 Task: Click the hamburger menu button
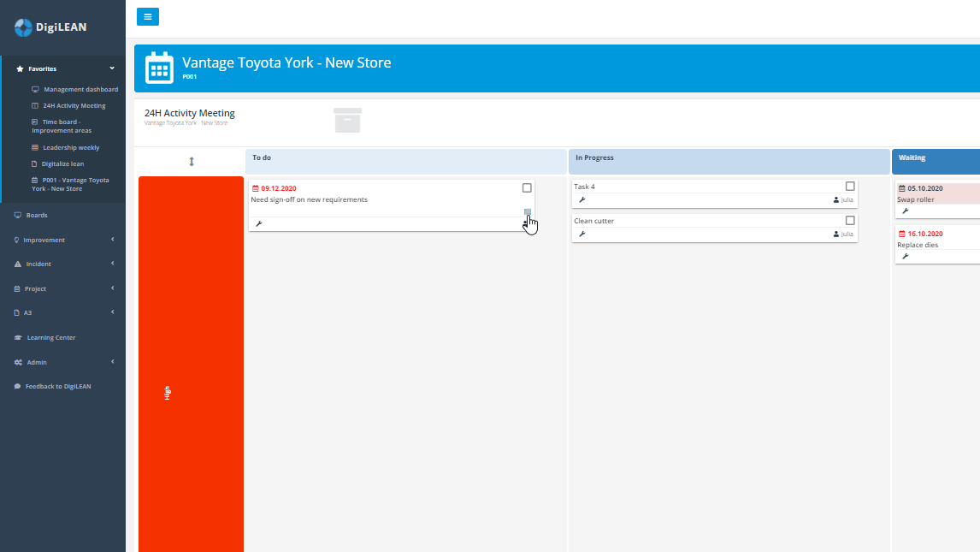pos(147,16)
